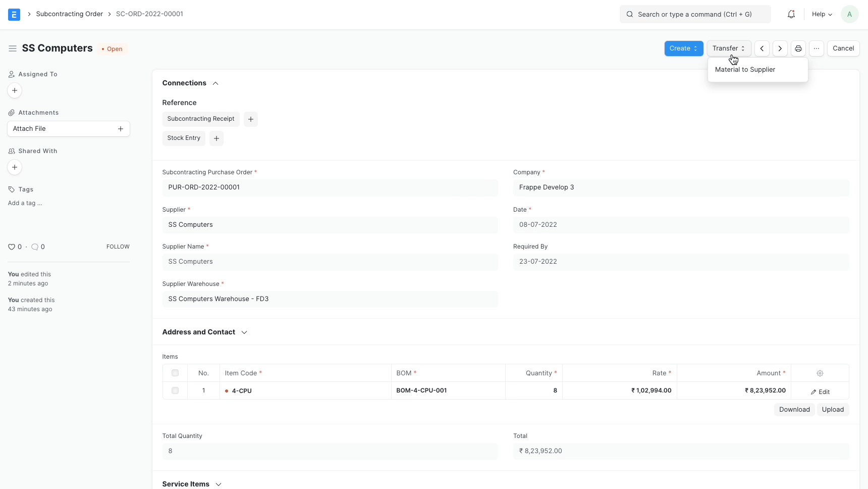Like this document with heart icon
868x489 pixels.
coord(12,247)
